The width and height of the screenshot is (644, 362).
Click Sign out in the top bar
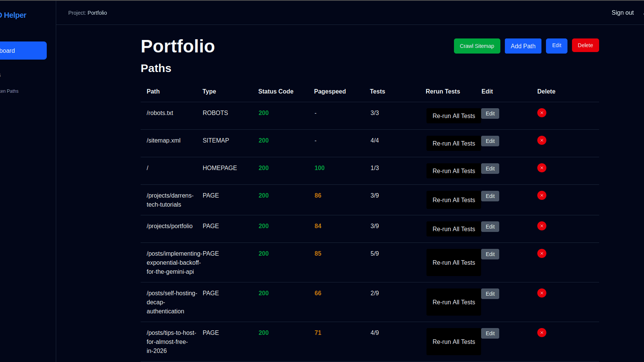(622, 13)
